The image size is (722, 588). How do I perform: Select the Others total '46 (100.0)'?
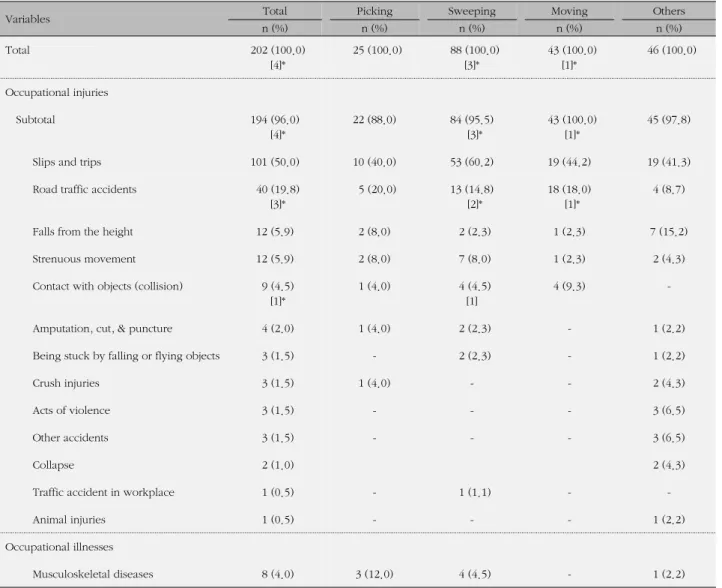pos(671,50)
